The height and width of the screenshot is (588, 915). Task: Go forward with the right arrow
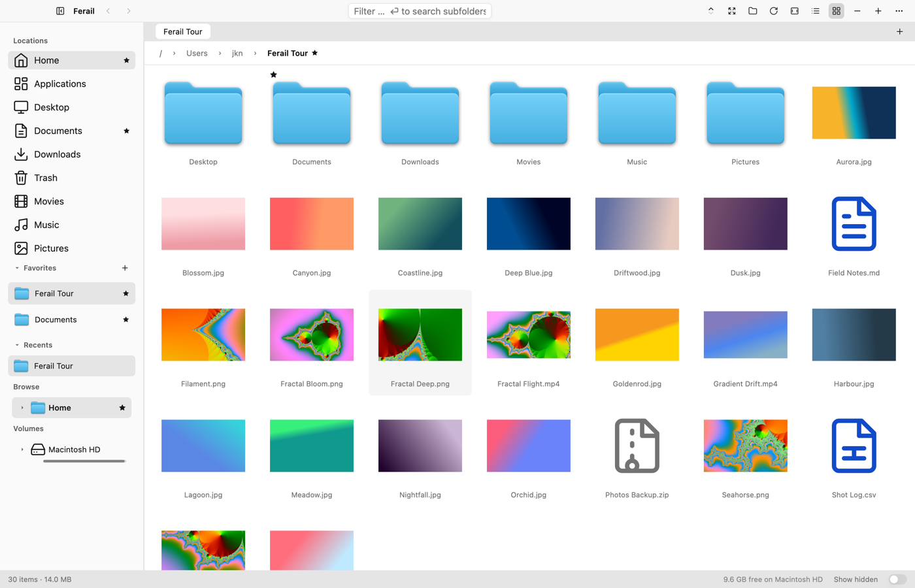click(129, 11)
